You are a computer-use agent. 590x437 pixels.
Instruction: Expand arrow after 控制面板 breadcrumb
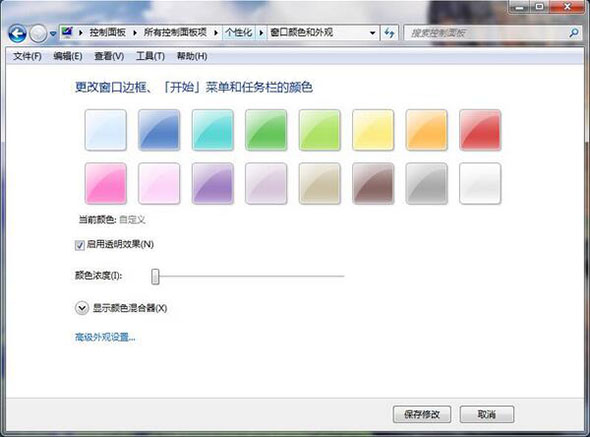pos(135,33)
